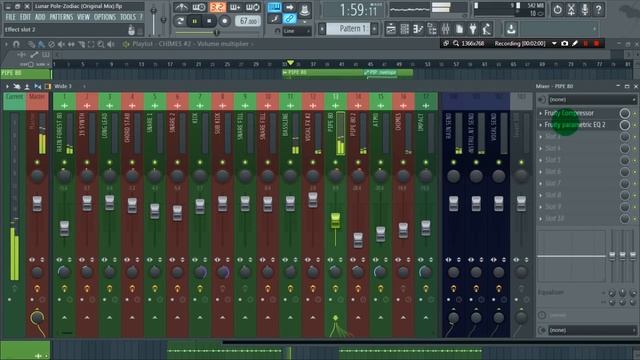Open the Channel rack view icon

pos(404,29)
